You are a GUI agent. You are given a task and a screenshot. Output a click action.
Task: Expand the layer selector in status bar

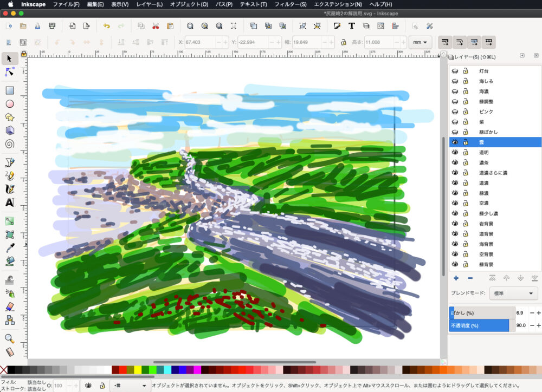click(x=130, y=386)
